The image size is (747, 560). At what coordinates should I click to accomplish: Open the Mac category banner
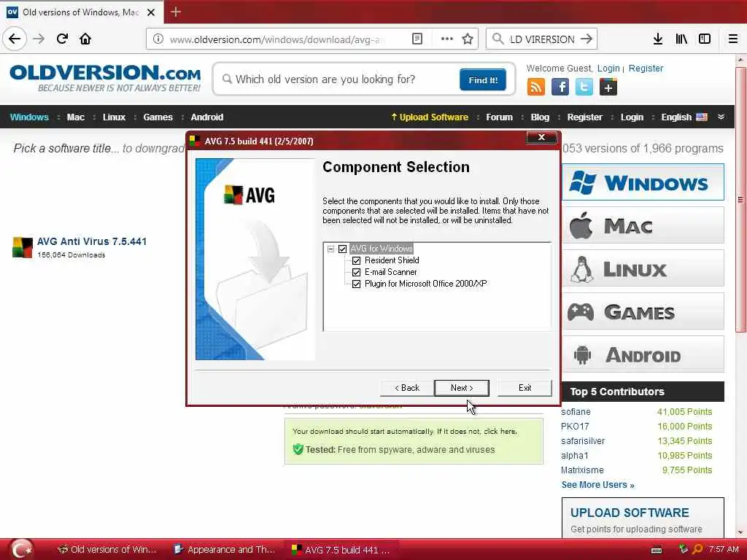coord(643,225)
